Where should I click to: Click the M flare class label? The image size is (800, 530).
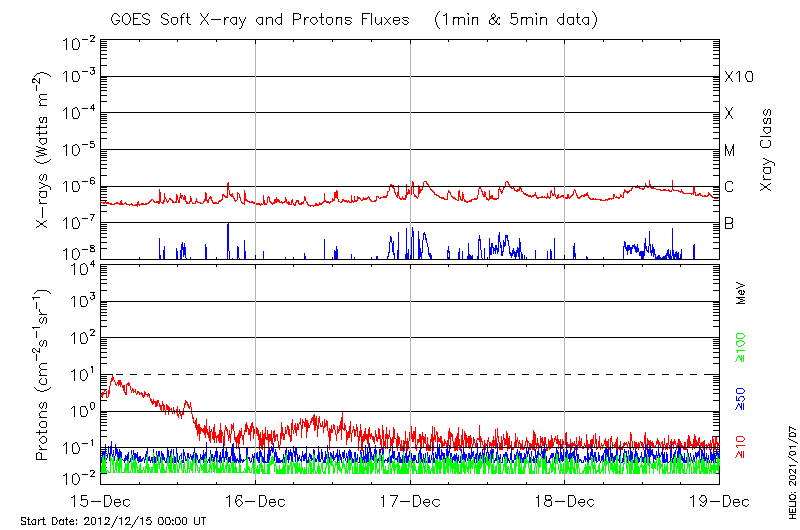[x=730, y=151]
